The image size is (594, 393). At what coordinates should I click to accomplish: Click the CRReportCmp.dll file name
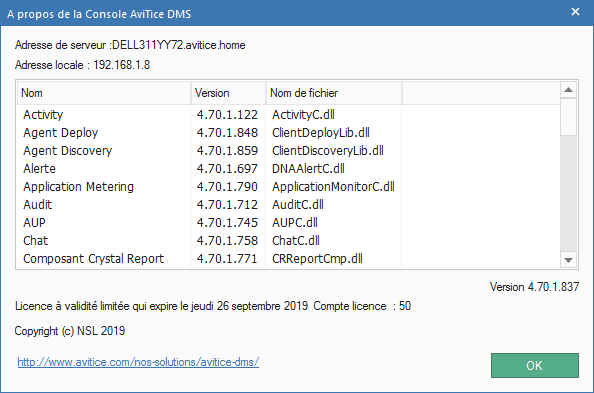point(317,258)
